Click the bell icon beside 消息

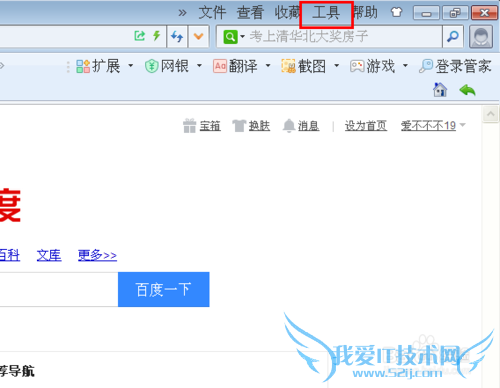[289, 126]
